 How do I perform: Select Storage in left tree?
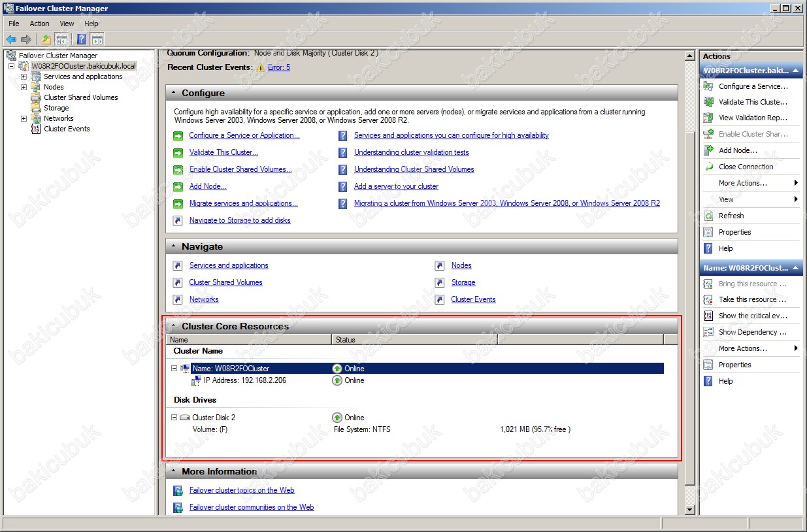coord(56,108)
